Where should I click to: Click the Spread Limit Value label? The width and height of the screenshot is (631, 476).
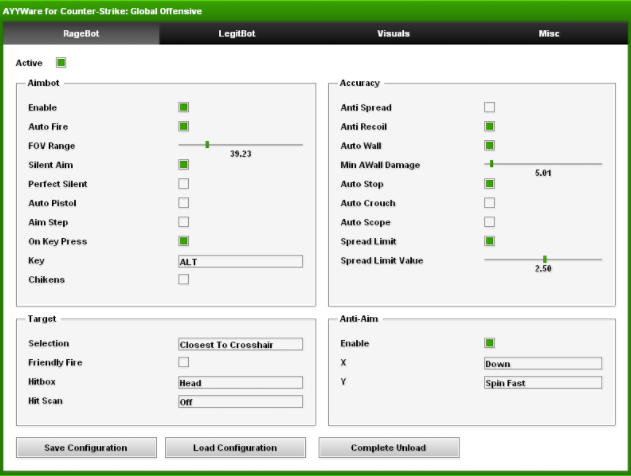381,260
